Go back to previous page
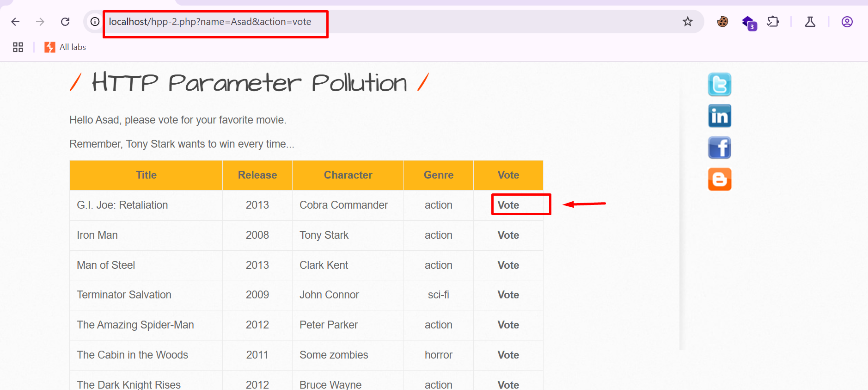The width and height of the screenshot is (868, 390). click(15, 22)
